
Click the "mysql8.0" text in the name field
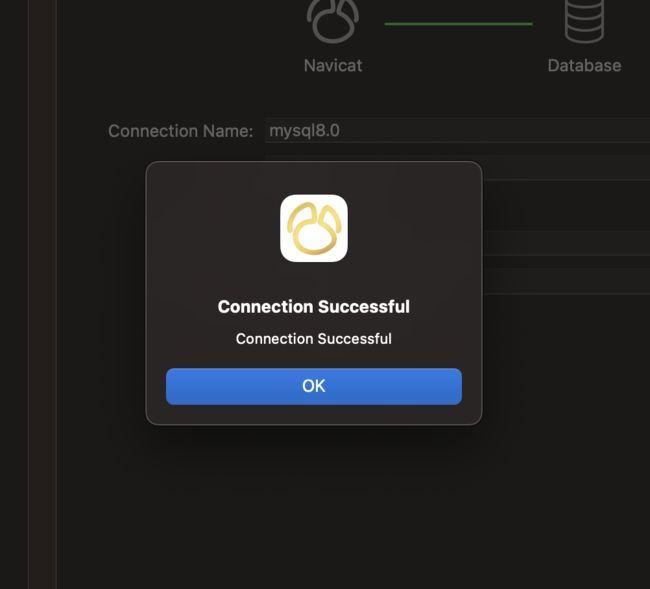(x=304, y=131)
